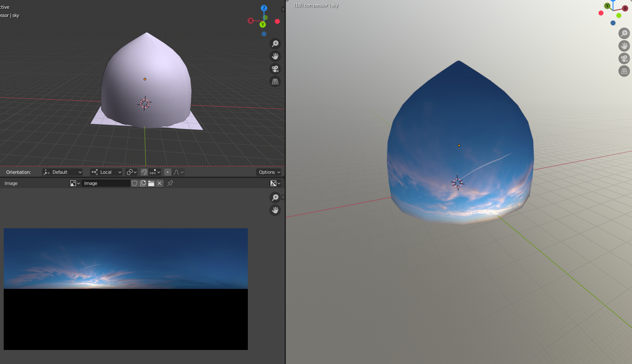Click labeled Y axis on right viewport gizmo
Viewport: 632px width, 364px height.
click(x=607, y=6)
